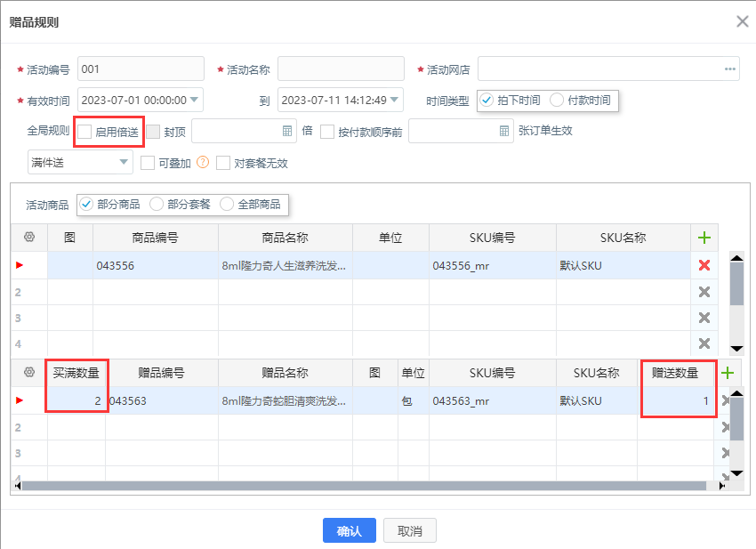Viewport: 756px width, 549px height.
Task: Select 部分商品 radio option
Action: tap(86, 204)
